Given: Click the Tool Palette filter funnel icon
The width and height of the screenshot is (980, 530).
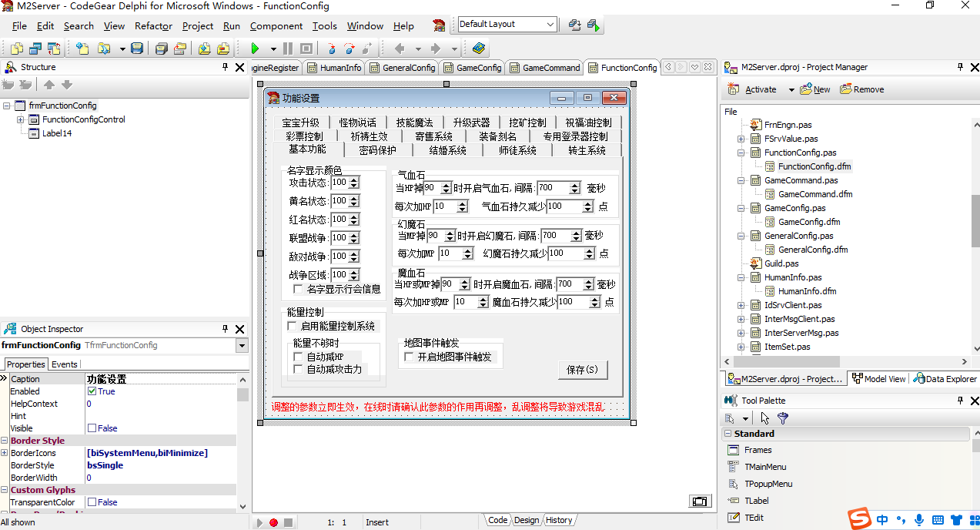Looking at the screenshot, I should [783, 418].
